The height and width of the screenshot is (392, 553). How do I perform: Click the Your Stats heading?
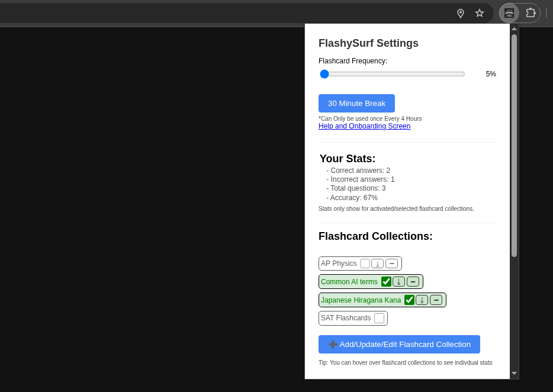pyautogui.click(x=348, y=159)
